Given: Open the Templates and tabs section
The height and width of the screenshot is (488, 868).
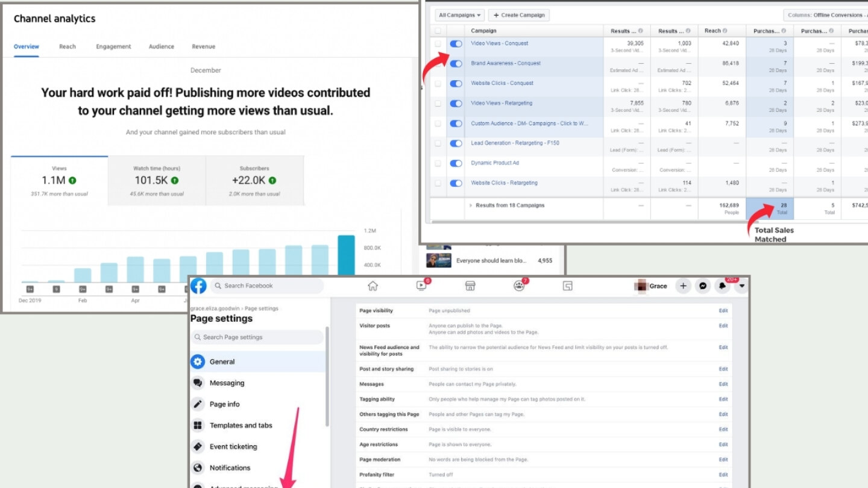Looking at the screenshot, I should point(257,425).
